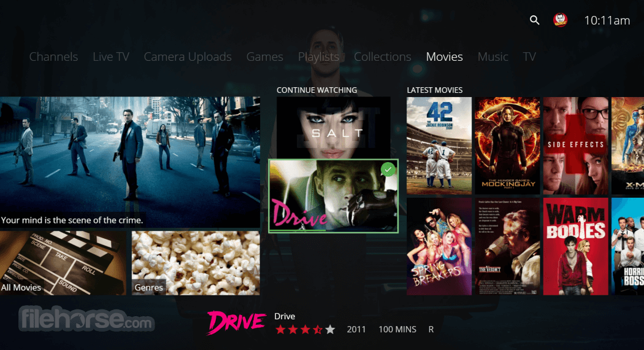Open the Playlists tab
This screenshot has height=350, width=644.
click(x=318, y=56)
